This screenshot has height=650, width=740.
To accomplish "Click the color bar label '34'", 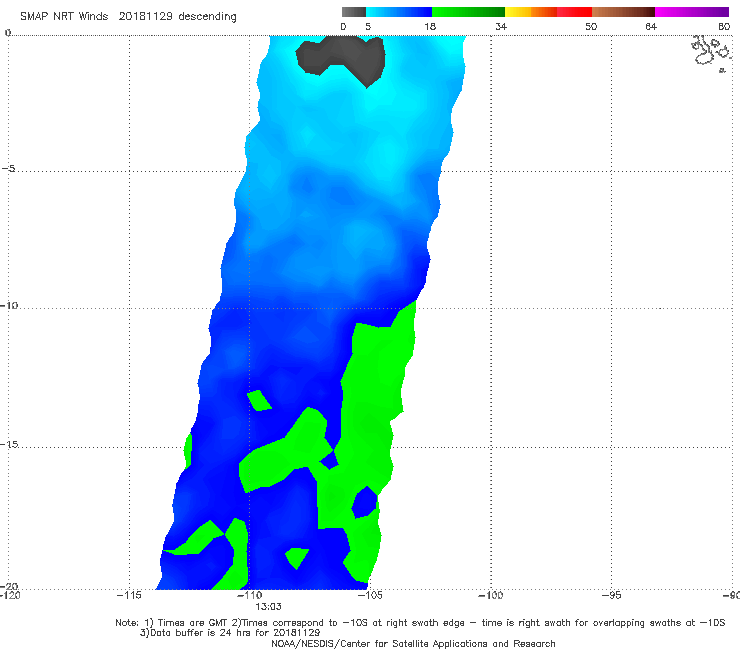I will (501, 26).
